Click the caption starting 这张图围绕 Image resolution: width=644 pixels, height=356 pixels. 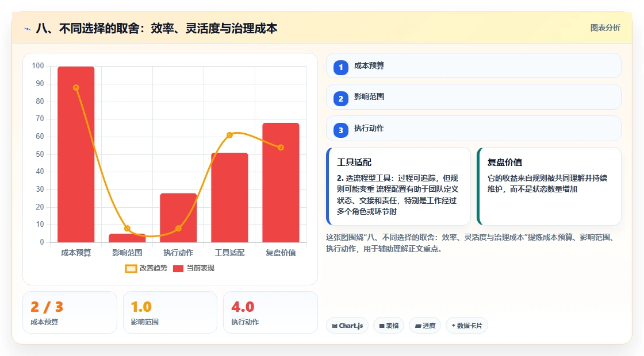470,243
